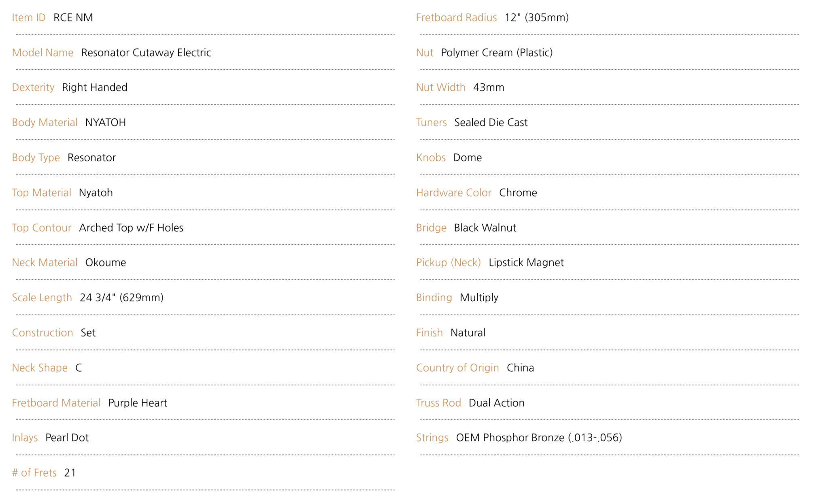Viewport: 829px width, 504px height.
Task: Click the Pearl Dot inlays value
Action: tap(67, 438)
